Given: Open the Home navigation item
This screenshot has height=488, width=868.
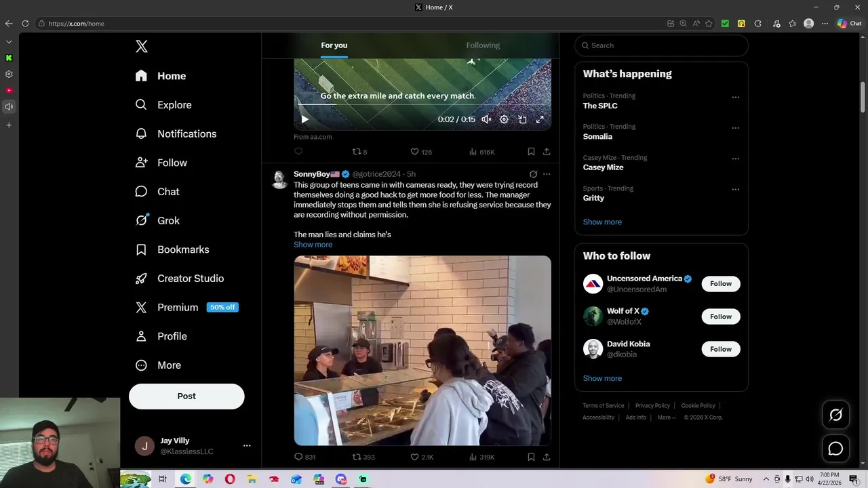Looking at the screenshot, I should coord(161,76).
